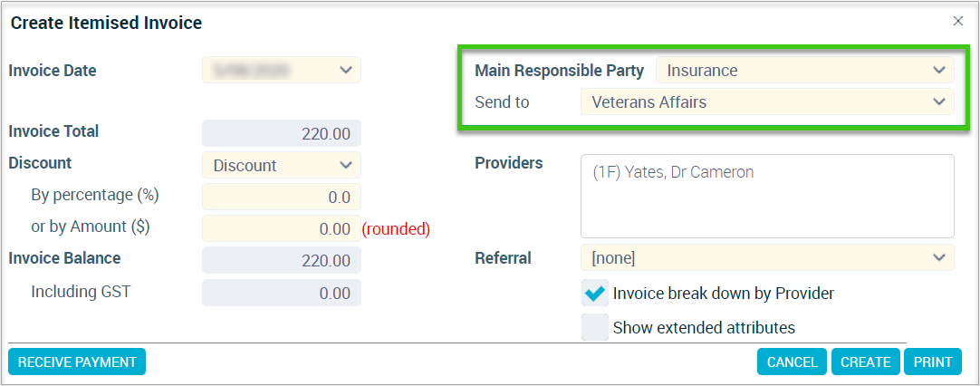Expand the Main Responsible Party dropdown

pos(938,70)
